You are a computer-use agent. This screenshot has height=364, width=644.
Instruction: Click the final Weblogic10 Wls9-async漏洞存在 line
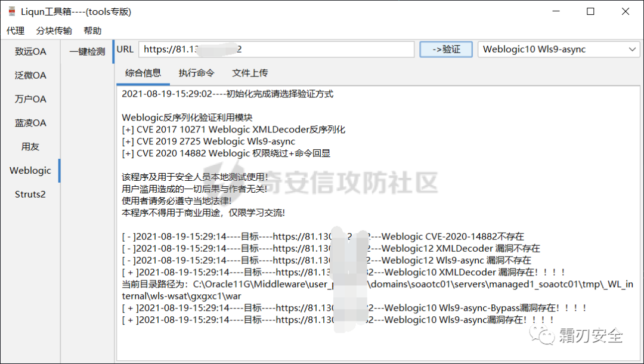coord(338,320)
